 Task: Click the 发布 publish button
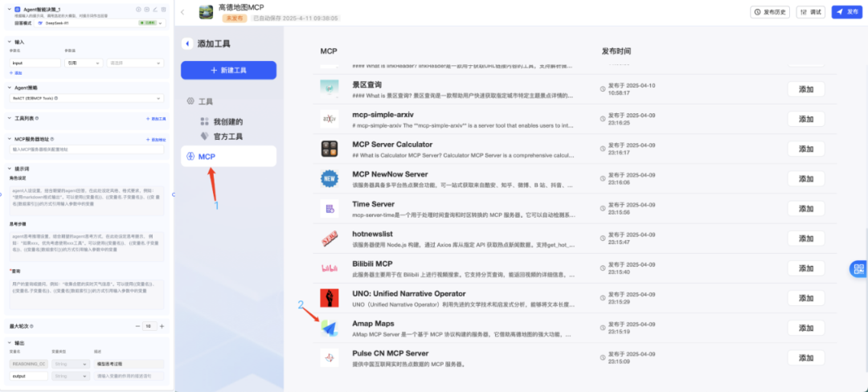coord(847,11)
